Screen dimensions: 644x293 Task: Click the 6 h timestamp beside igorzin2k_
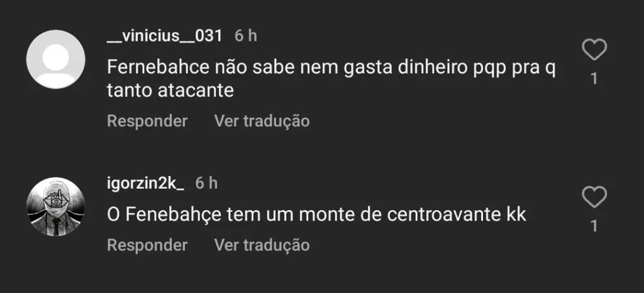[206, 184]
